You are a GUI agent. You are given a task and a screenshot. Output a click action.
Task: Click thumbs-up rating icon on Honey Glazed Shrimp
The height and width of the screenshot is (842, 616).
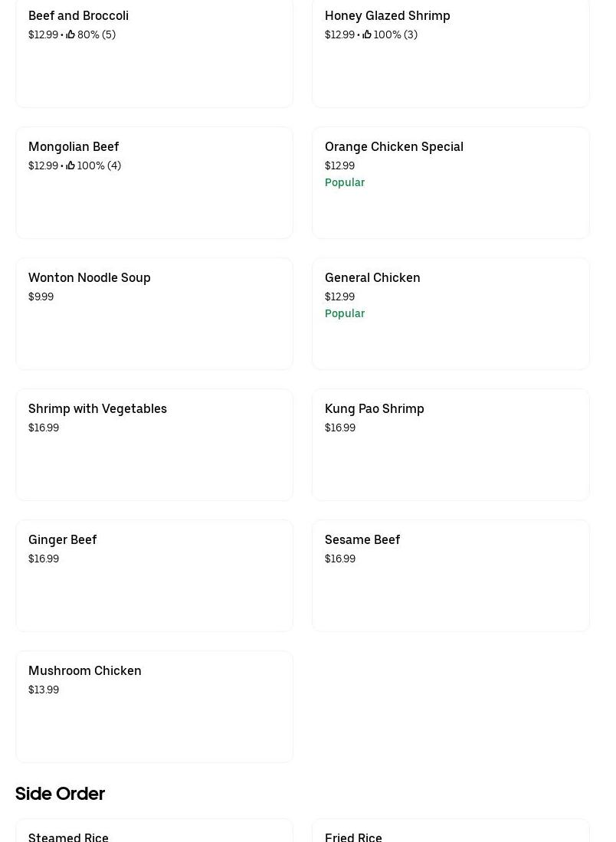pyautogui.click(x=367, y=34)
